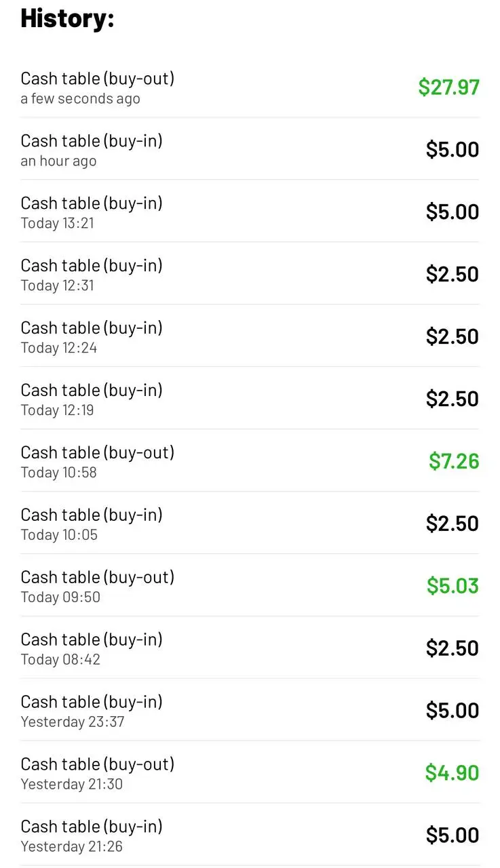Click the History heading
Image resolution: width=500 pixels, height=868 pixels.
67,18
